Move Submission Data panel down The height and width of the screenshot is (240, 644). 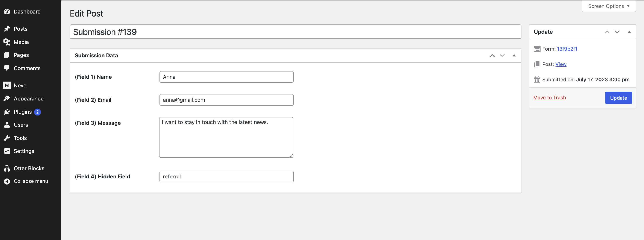click(x=502, y=56)
